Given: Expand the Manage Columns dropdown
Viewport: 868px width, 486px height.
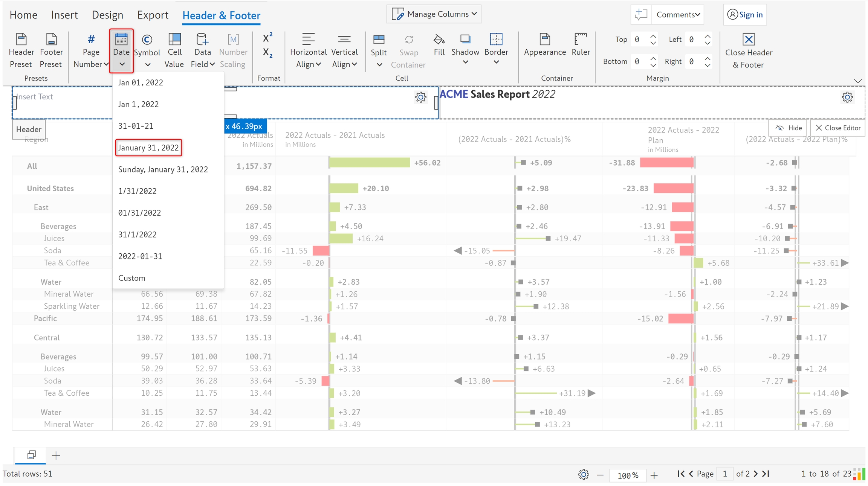Looking at the screenshot, I should point(434,14).
